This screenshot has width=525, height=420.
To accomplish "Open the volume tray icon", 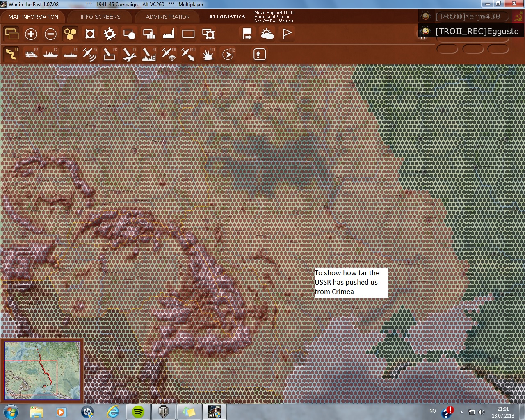I will 482,412.
